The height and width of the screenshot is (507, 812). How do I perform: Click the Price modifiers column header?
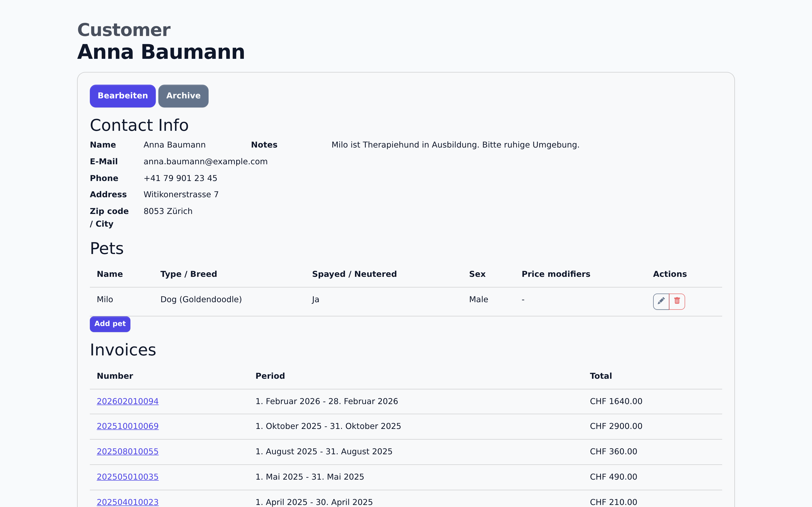point(556,274)
